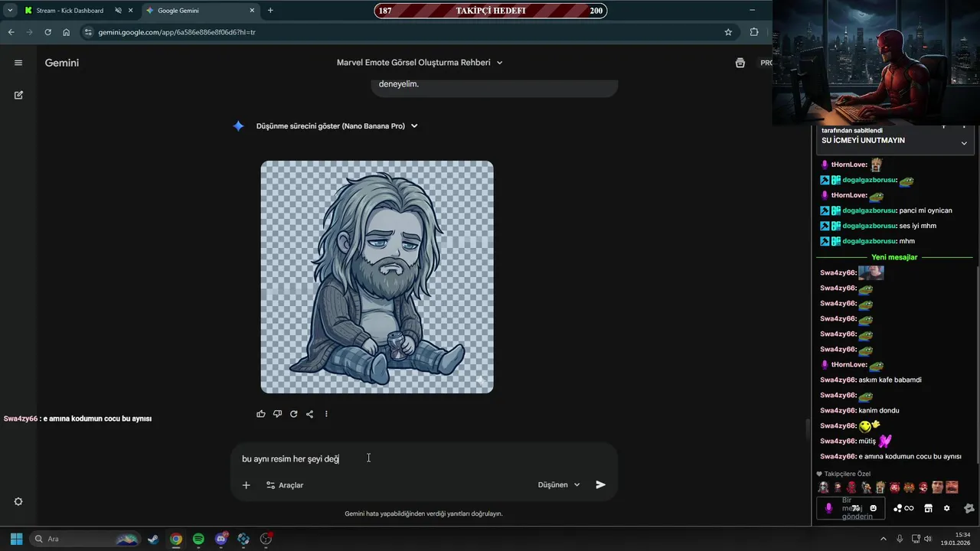980x551 pixels.
Task: Click the channel points dots icon in chat
Action: pos(897,508)
